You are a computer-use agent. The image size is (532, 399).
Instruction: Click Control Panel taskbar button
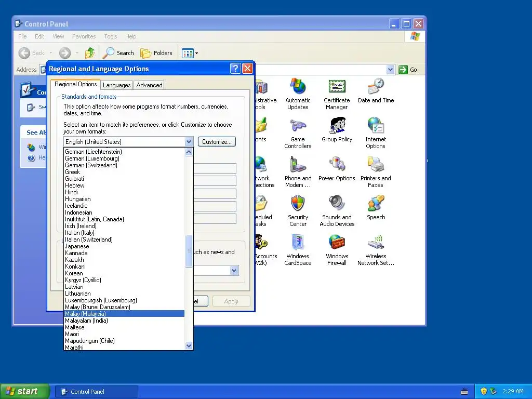coord(96,392)
